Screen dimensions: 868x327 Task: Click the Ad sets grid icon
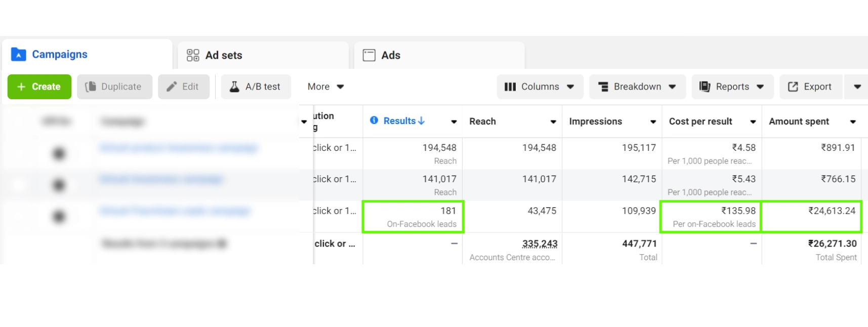click(193, 55)
